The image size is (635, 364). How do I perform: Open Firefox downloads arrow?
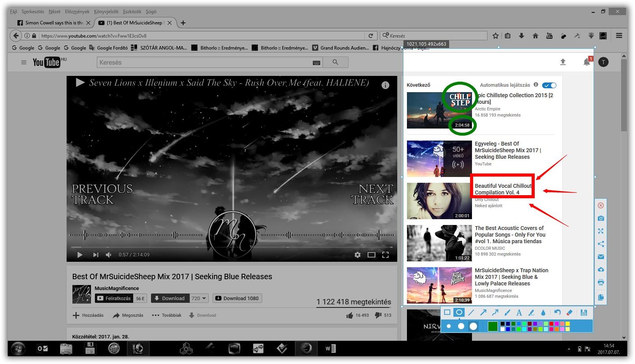(522, 36)
